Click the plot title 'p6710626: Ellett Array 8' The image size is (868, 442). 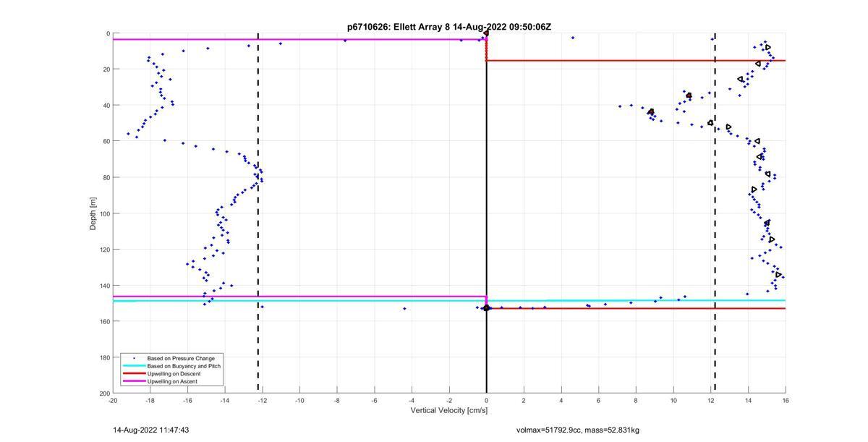click(398, 27)
